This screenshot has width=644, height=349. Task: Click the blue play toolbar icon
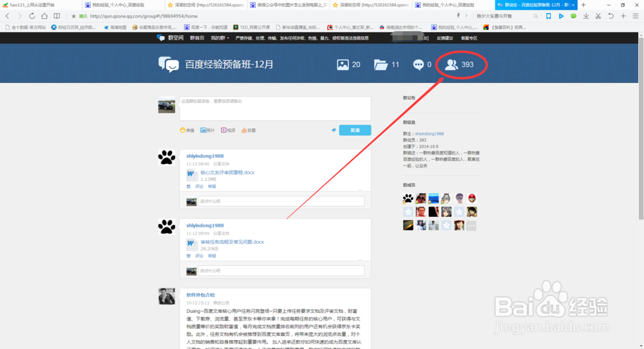tap(561, 16)
